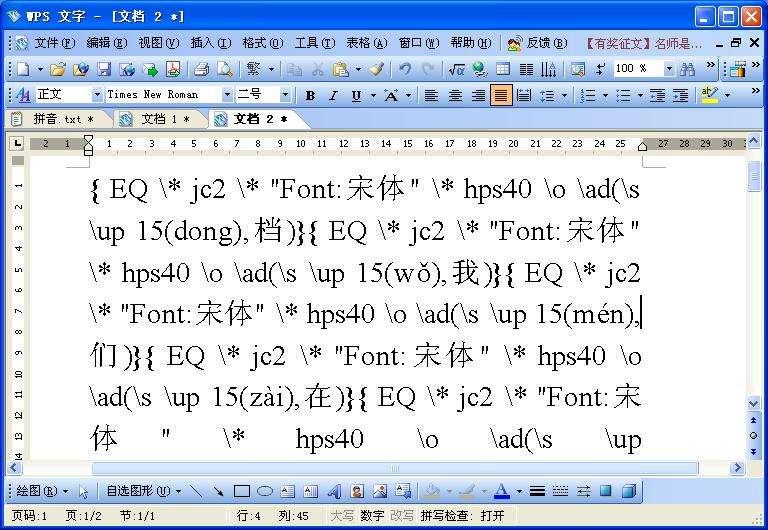Center-align the paragraph

(x=455, y=95)
